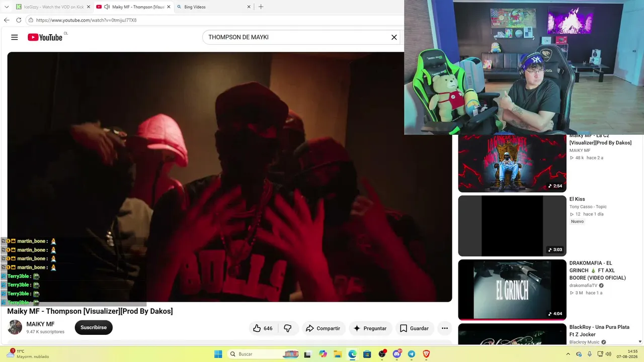Open the Blackroy Music channel link

click(x=585, y=342)
